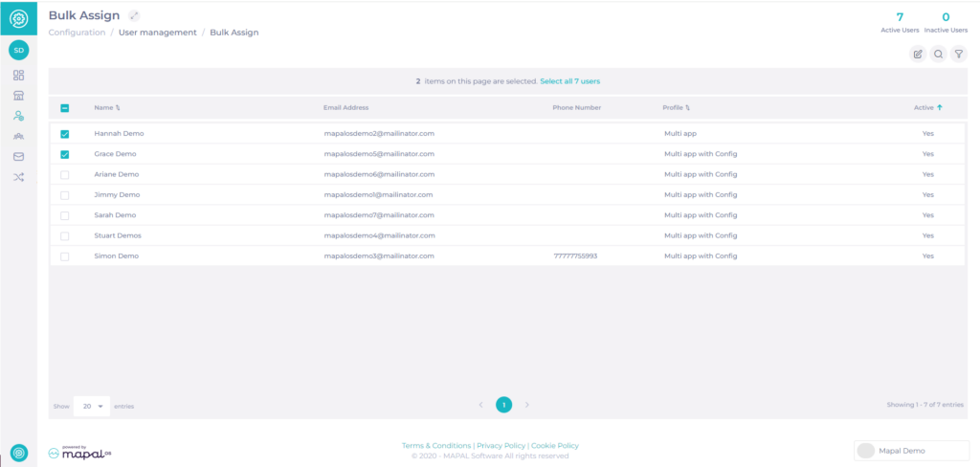Click the shuffle arrows sidebar icon
Image resolution: width=980 pixels, height=467 pixels.
[x=19, y=178]
